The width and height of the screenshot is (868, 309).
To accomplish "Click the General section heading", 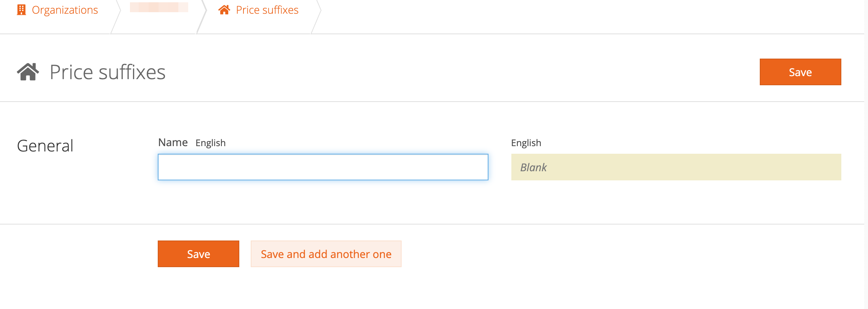I will click(x=45, y=146).
